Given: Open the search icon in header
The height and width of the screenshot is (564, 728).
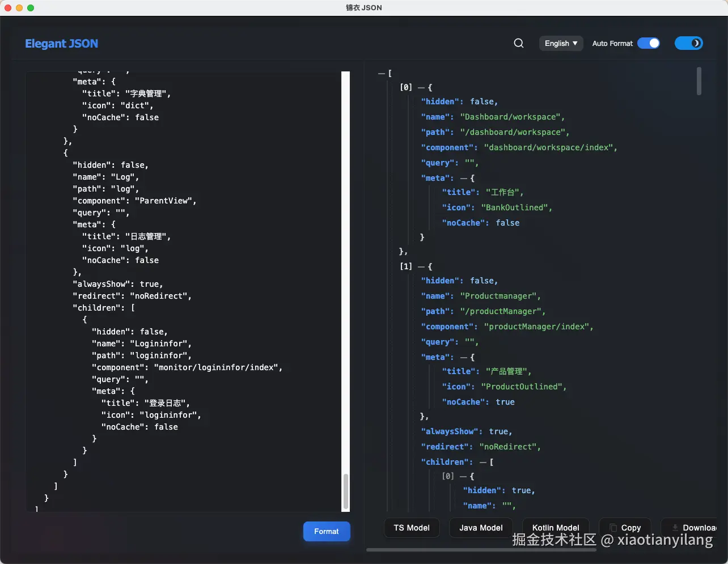Looking at the screenshot, I should tap(518, 43).
